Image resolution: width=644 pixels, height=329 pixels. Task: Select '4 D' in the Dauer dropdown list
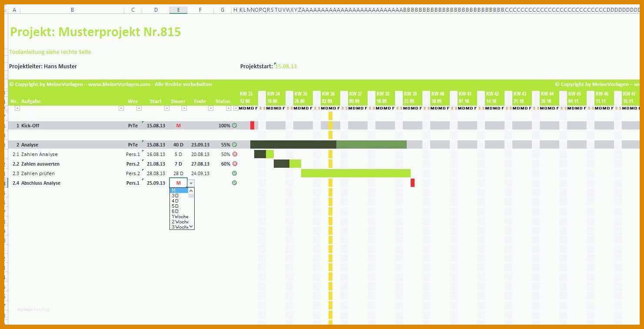click(x=179, y=201)
